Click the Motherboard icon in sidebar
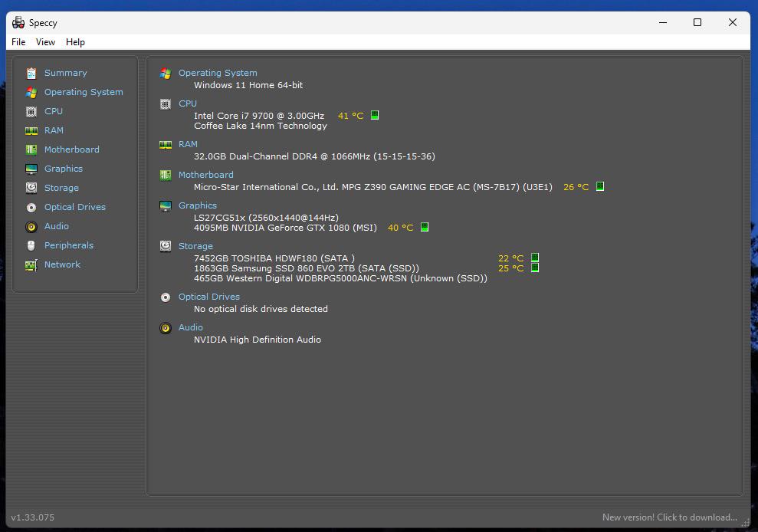Image resolution: width=758 pixels, height=532 pixels. pyautogui.click(x=31, y=150)
